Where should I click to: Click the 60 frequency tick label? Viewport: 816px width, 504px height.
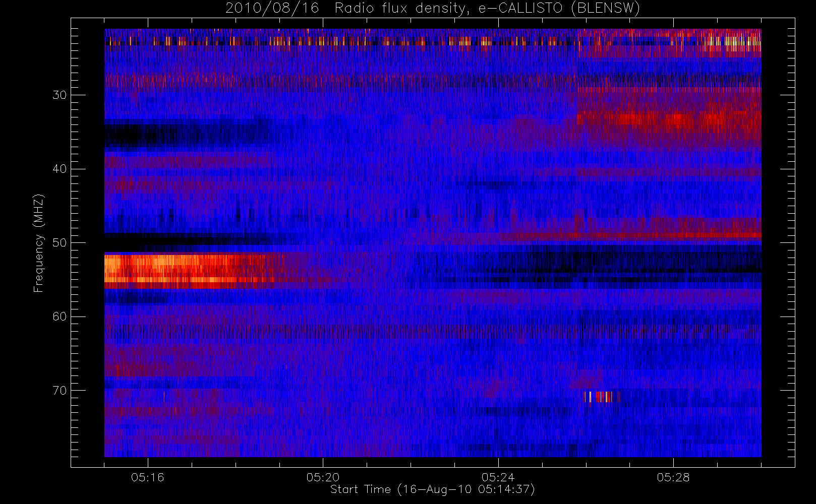pyautogui.click(x=60, y=317)
